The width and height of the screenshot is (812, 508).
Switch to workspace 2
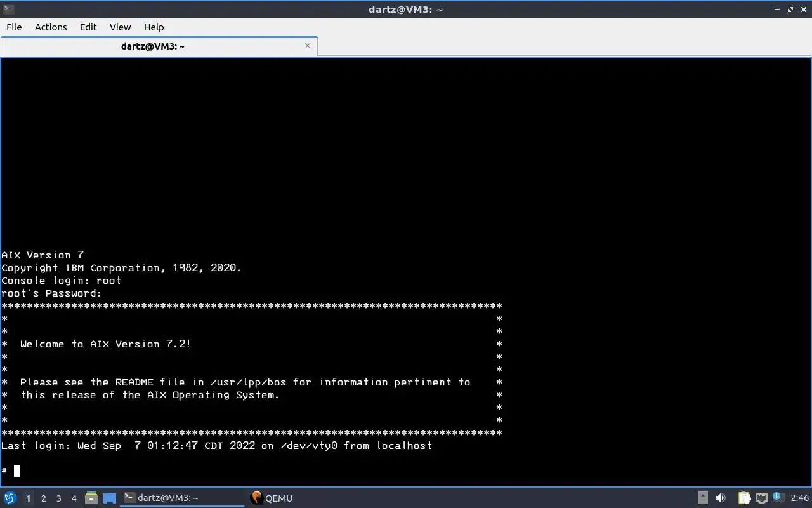tap(43, 498)
